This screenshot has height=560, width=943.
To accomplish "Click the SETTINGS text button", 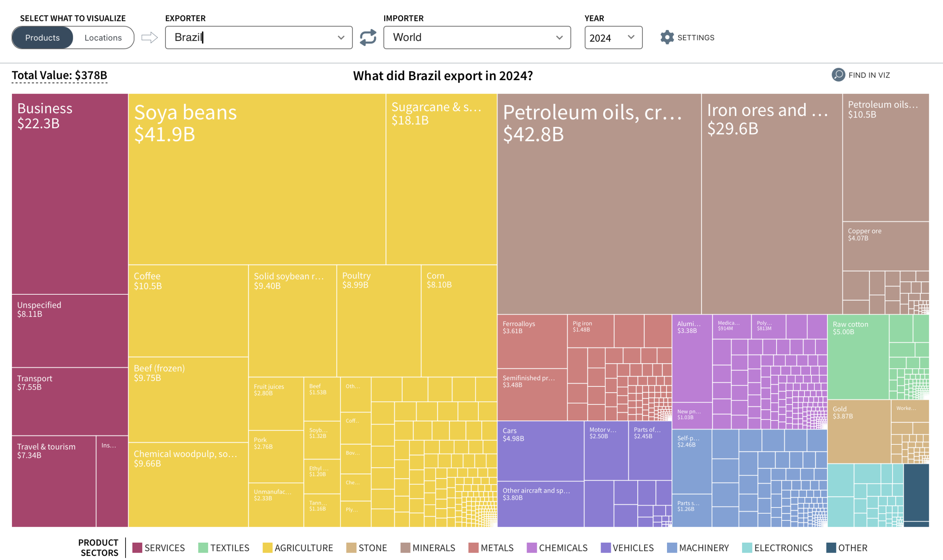I will click(695, 37).
